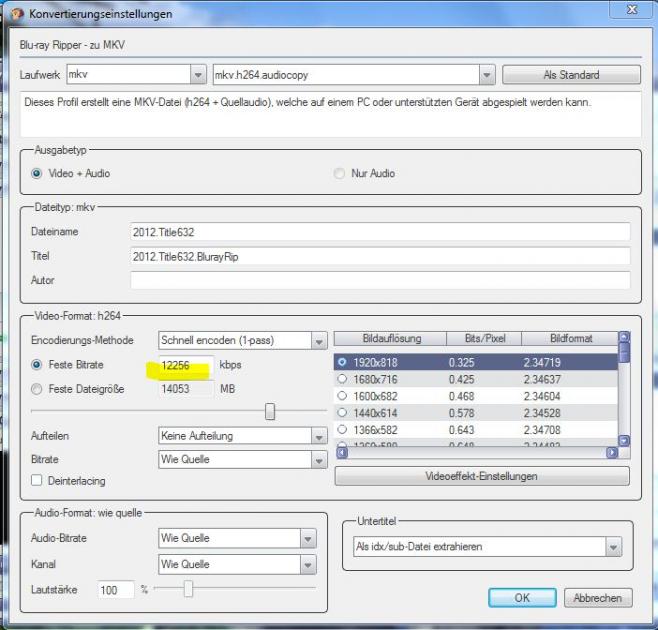Select Nur Audio output type
Screen dimensions: 658x630
[x=339, y=173]
